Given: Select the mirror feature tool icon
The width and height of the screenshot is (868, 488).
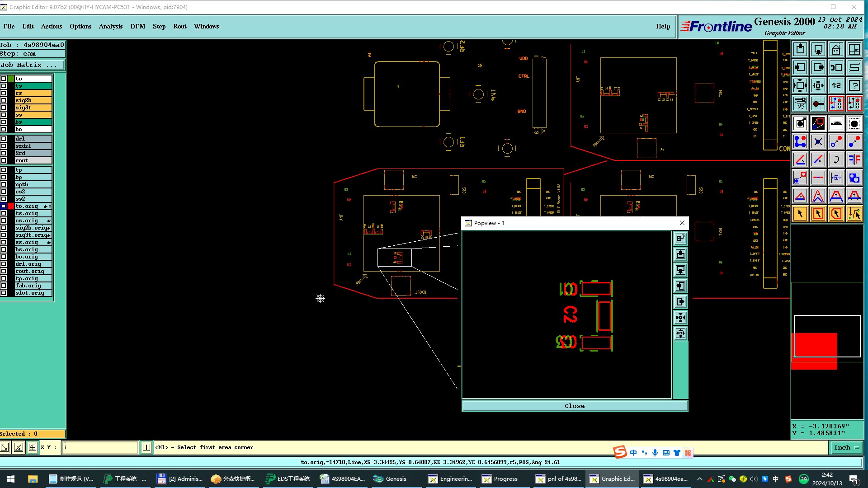Looking at the screenshot, I should (854, 160).
